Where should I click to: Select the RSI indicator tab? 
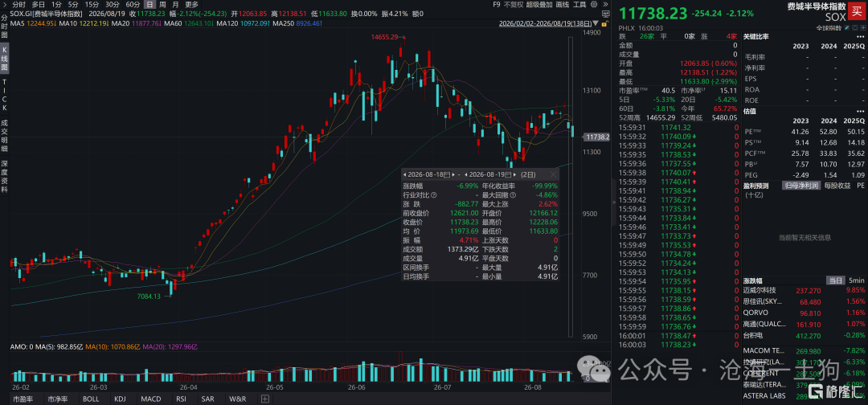coord(181,399)
